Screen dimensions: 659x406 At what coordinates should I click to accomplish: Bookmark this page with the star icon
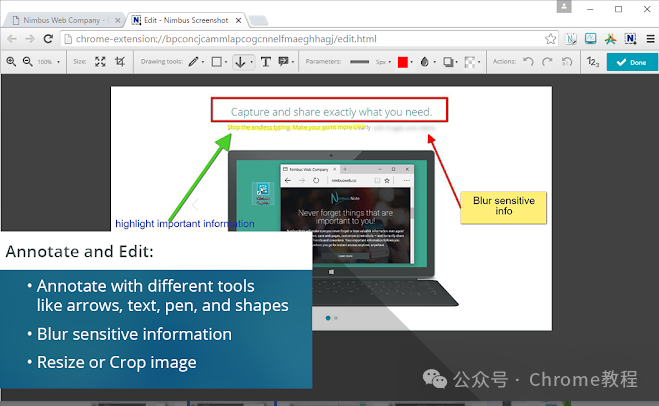[550, 39]
